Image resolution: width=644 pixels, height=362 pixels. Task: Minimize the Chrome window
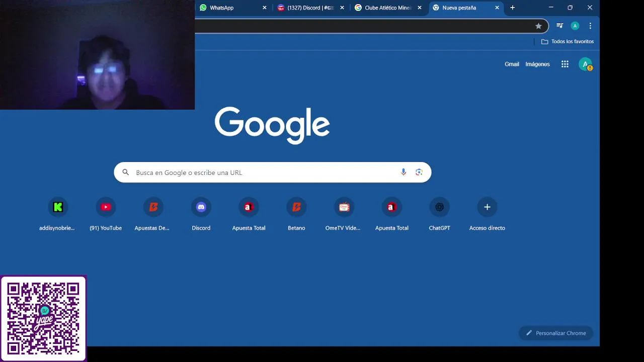[551, 8]
